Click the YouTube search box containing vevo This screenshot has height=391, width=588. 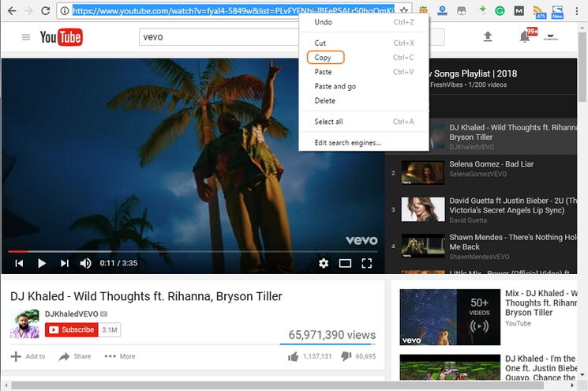[x=219, y=37]
